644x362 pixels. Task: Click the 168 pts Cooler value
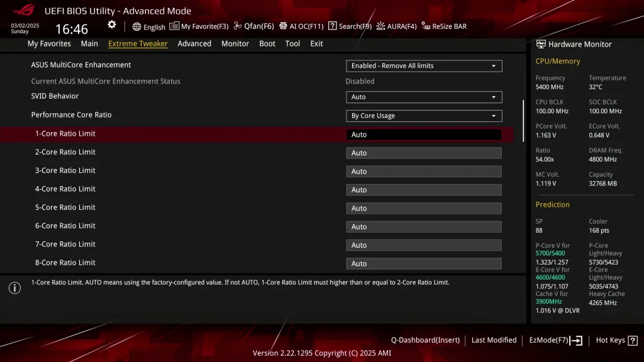(x=599, y=230)
